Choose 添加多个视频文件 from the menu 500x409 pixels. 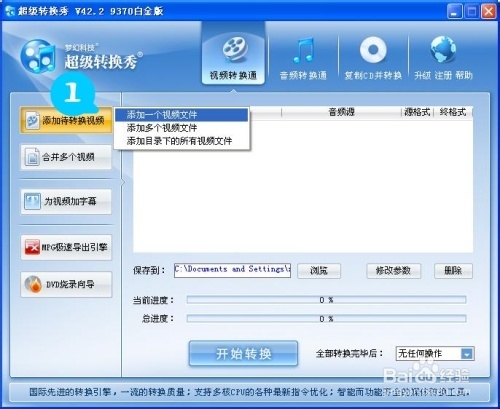pos(182,128)
